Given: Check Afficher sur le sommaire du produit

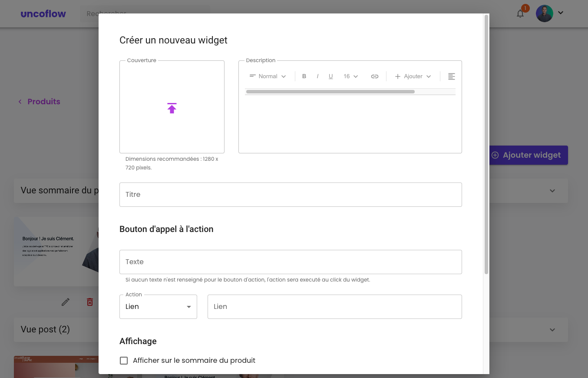Looking at the screenshot, I should 124,361.
